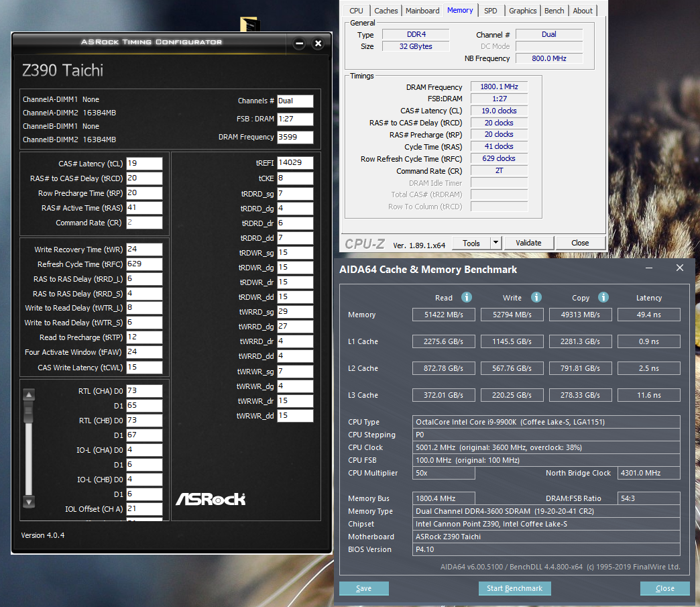700x607 pixels.
Task: Click the RAS# to CAS# Delay (tRCD) field
Action: click(144, 178)
